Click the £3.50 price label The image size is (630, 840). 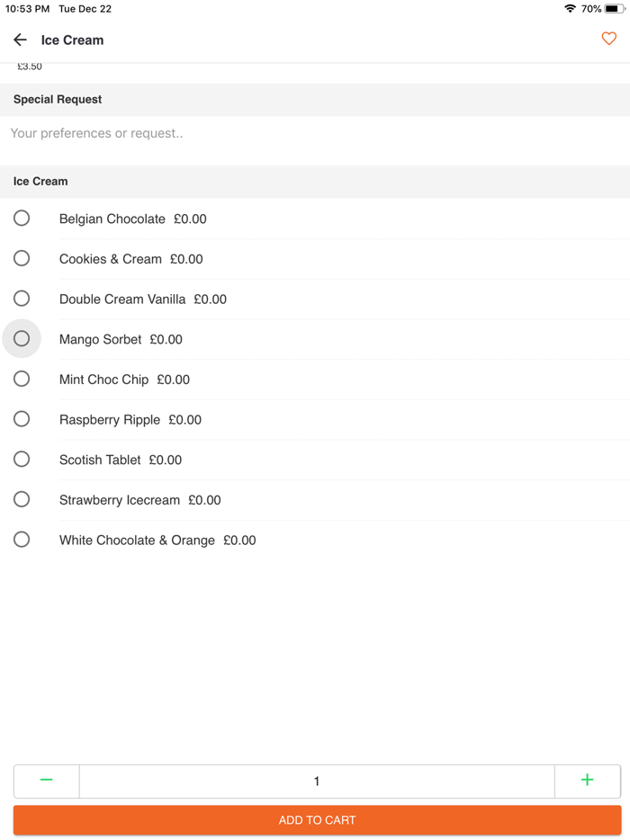click(30, 66)
